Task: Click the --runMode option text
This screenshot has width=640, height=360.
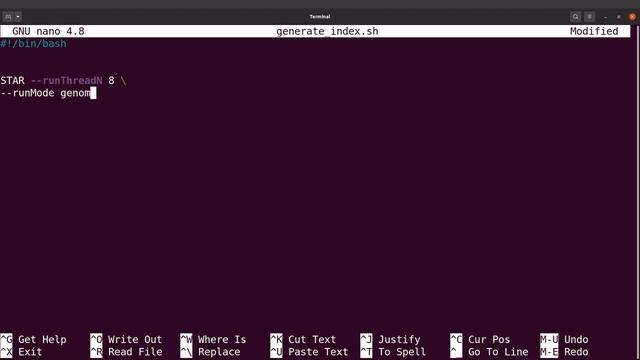Action: coord(27,93)
